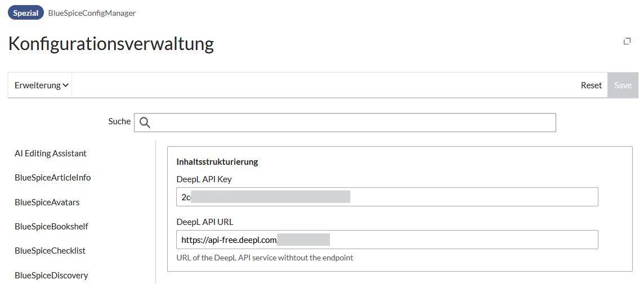Image resolution: width=644 pixels, height=284 pixels.
Task: Click the Spezial namespace badge
Action: pos(26,13)
